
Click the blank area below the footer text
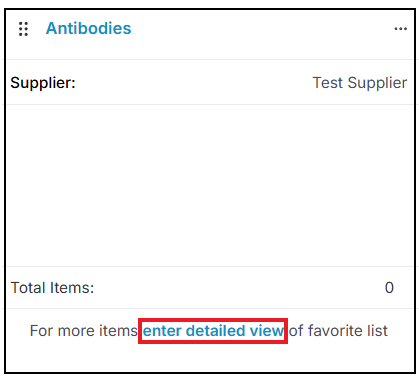click(x=210, y=357)
